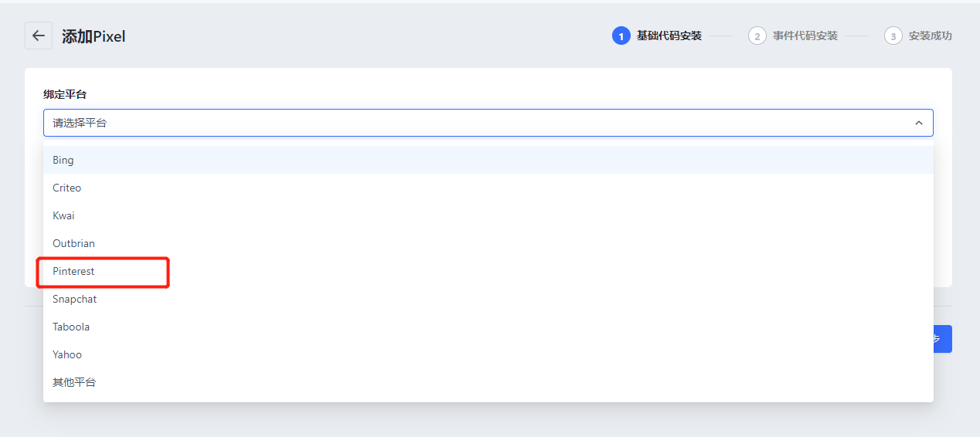
Task: Click step 1 circle indicator
Action: point(621,36)
